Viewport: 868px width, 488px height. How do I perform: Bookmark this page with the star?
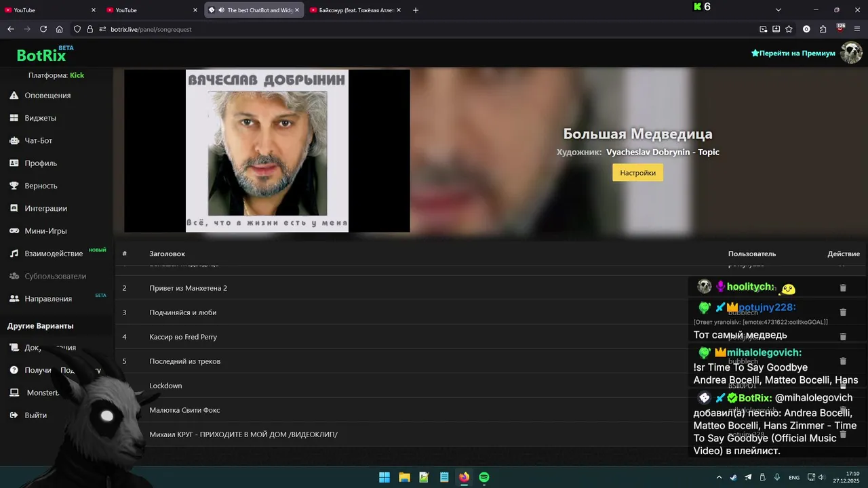789,29
